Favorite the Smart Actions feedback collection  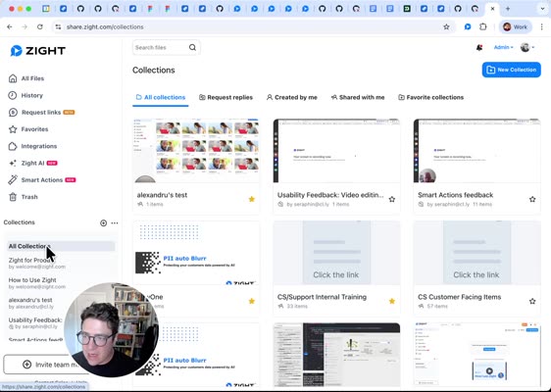point(532,199)
